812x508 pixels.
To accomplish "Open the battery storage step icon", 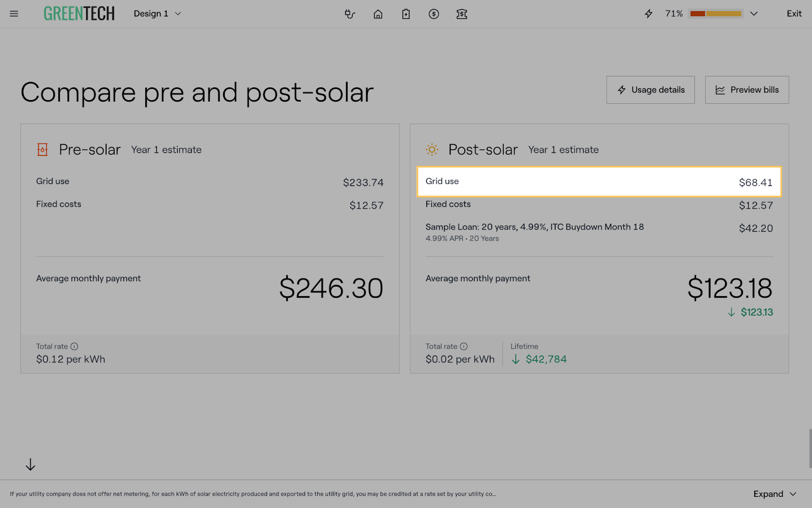I will pos(406,14).
